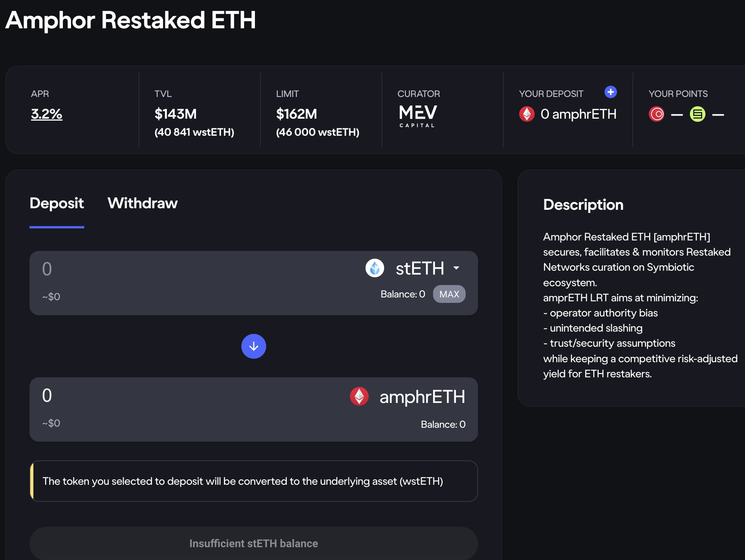Click the Balance: 0 label
The height and width of the screenshot is (560, 745).
(403, 294)
